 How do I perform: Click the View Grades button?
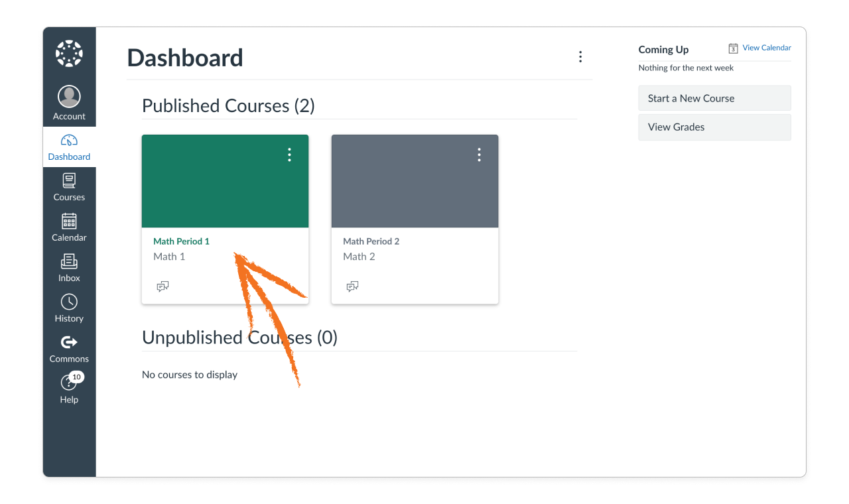coord(714,127)
